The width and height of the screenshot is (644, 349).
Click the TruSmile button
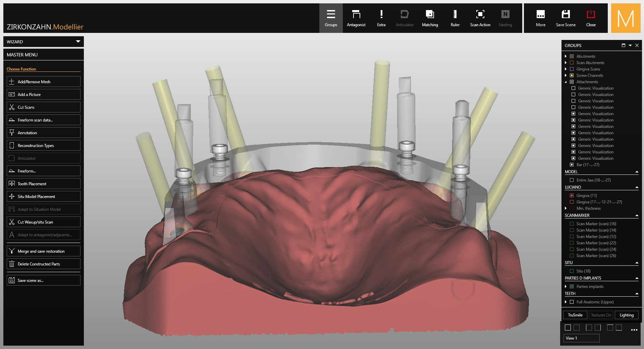tap(575, 315)
